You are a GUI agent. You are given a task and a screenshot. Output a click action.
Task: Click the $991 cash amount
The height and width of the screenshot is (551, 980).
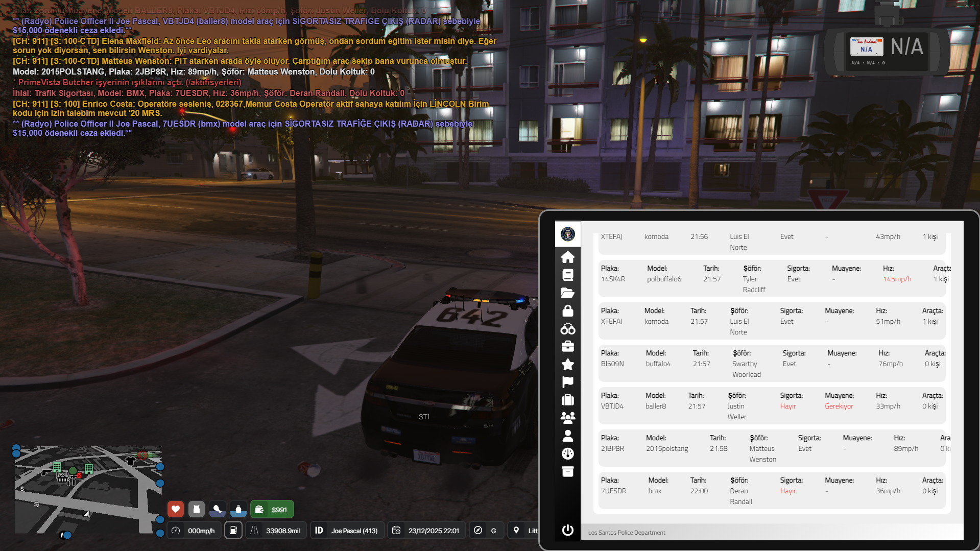[279, 510]
